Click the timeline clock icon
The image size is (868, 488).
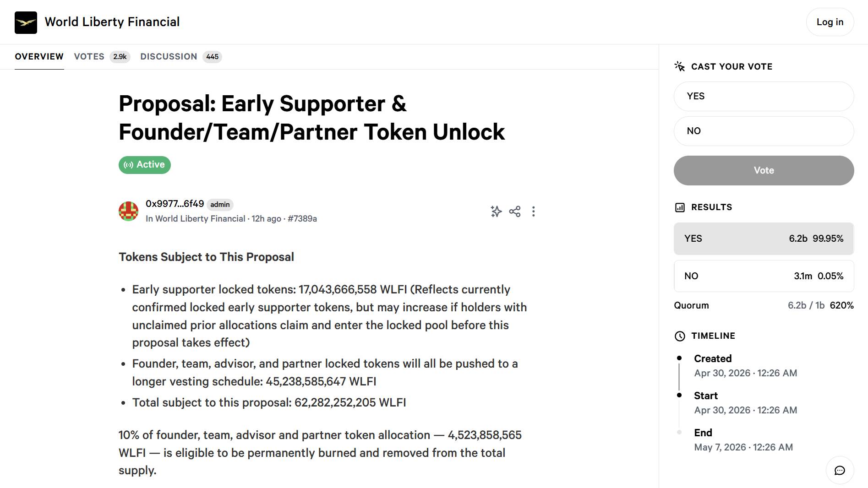click(680, 336)
